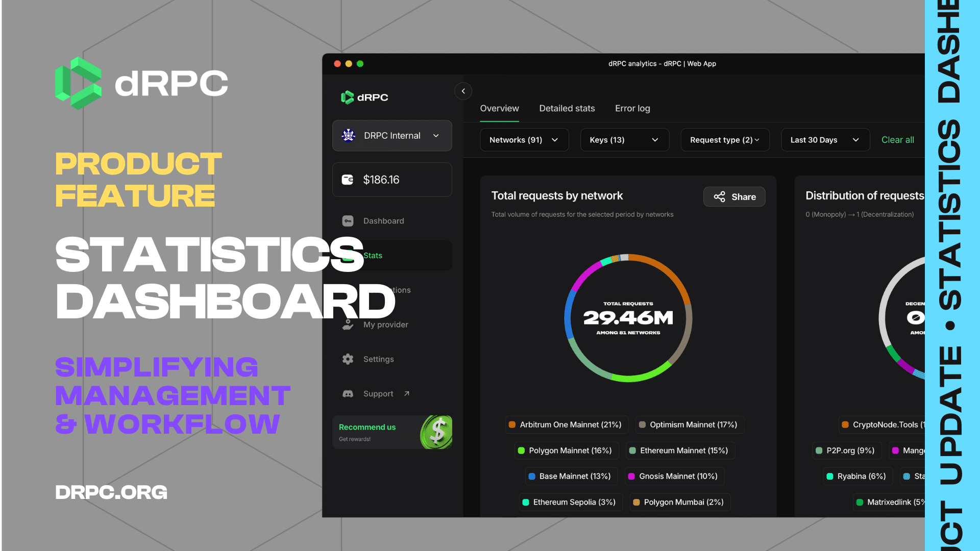Collapse the left sidebar panel

pos(463,91)
